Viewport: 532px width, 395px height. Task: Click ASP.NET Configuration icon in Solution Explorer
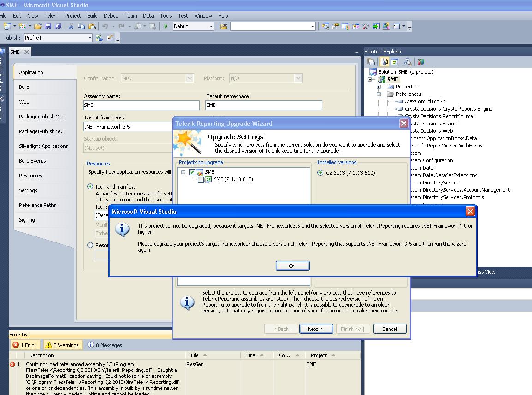[421, 62]
